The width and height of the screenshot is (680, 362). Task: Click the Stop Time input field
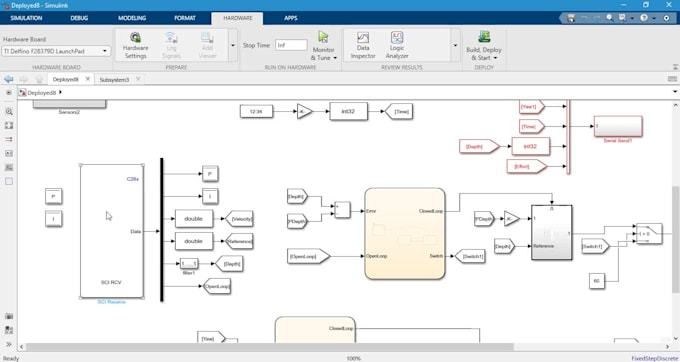pos(291,45)
